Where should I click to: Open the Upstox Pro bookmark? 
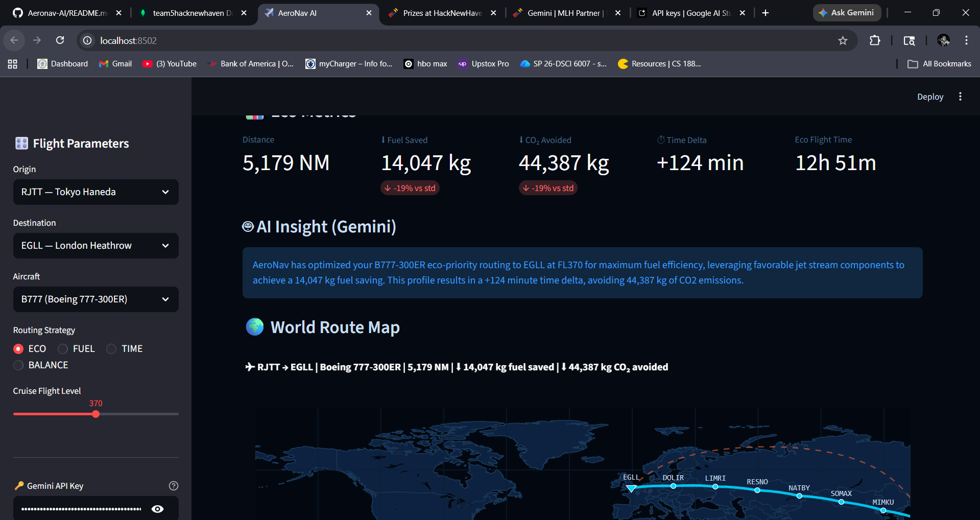point(483,64)
